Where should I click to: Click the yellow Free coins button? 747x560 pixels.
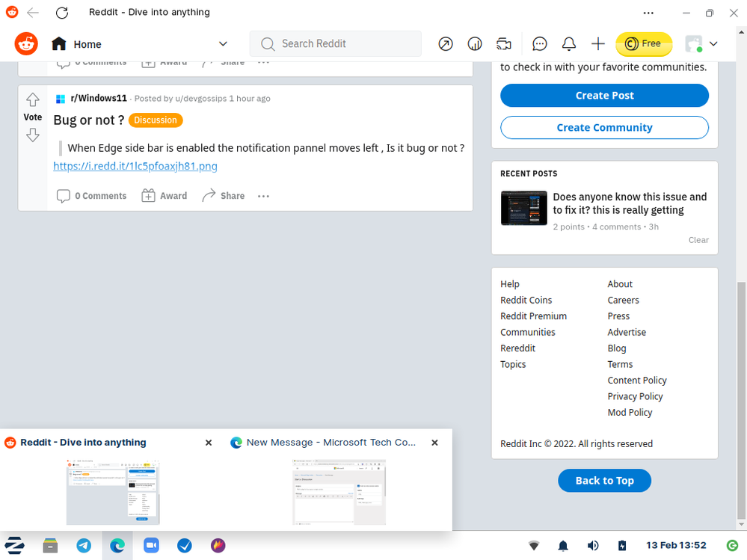[x=644, y=44]
